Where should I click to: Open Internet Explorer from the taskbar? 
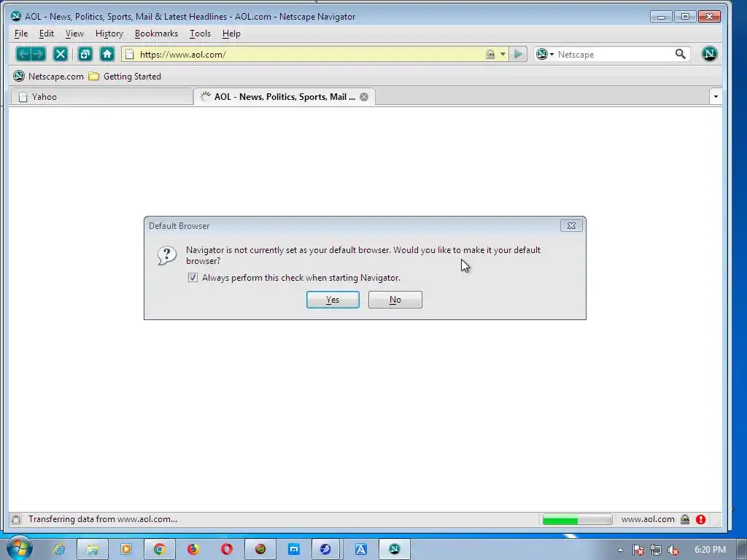(x=59, y=549)
